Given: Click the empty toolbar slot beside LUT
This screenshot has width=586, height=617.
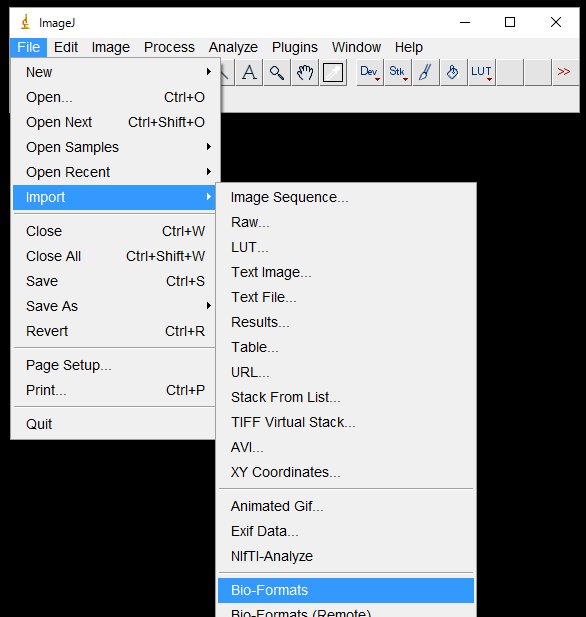Looking at the screenshot, I should coord(510,72).
